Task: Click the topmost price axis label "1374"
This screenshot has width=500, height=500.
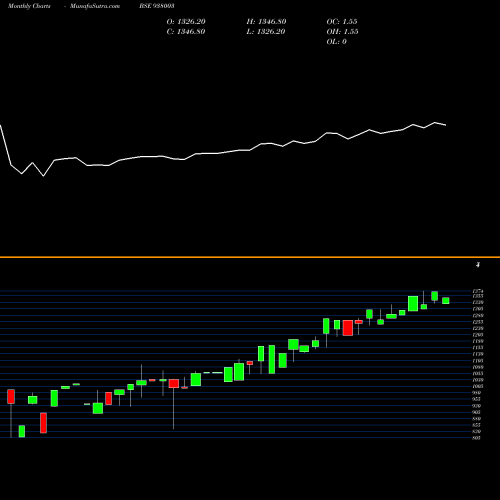Action: click(x=478, y=291)
